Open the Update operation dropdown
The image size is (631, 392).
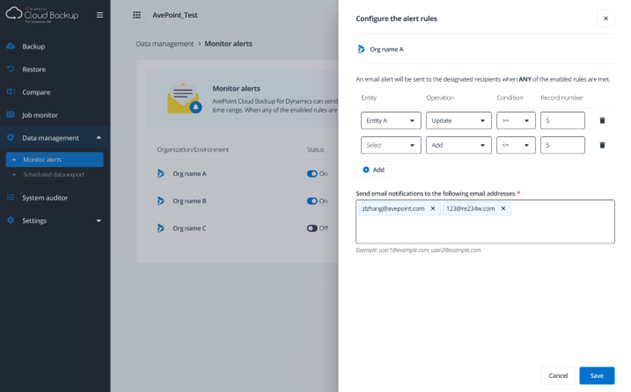[x=458, y=120]
